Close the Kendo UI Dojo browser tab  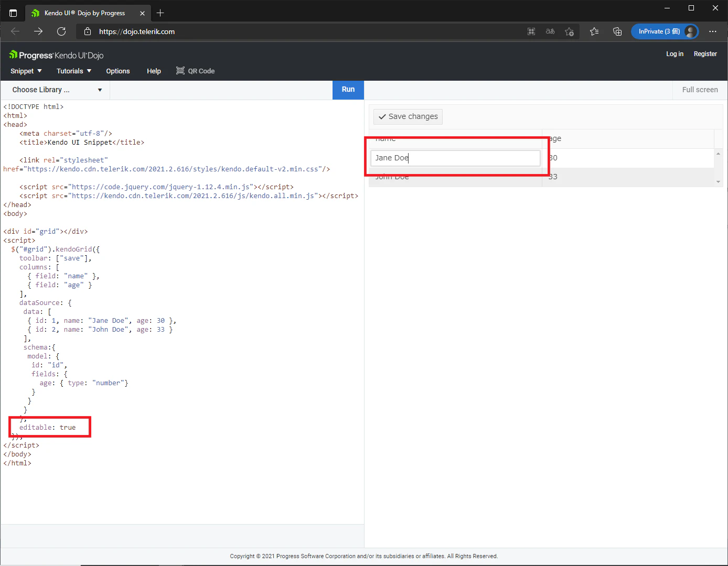[142, 13]
